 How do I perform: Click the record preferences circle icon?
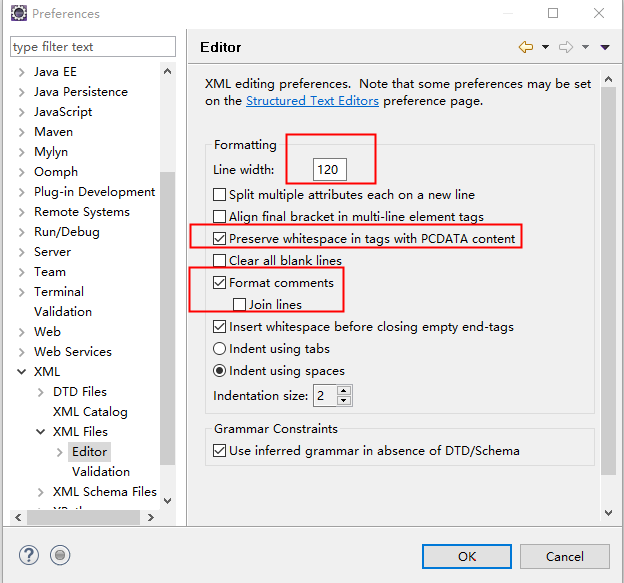pyautogui.click(x=61, y=555)
